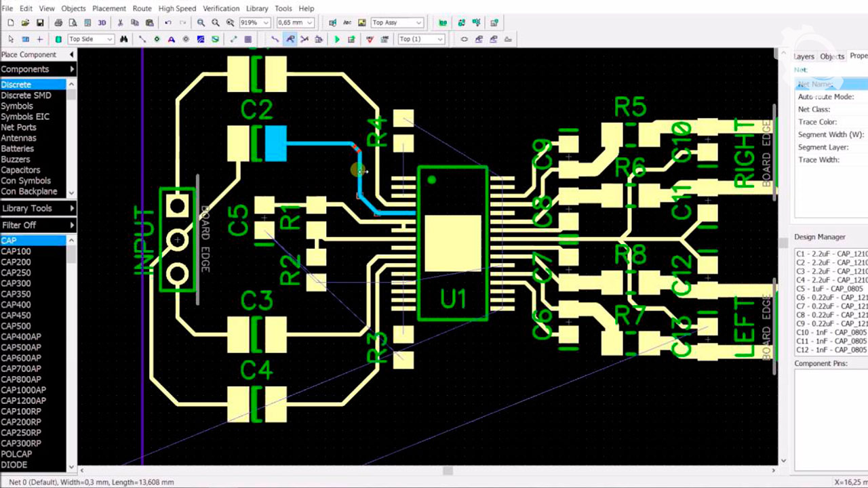Switch to the Layers tab
Screen dimensions: 868x488
click(x=804, y=56)
